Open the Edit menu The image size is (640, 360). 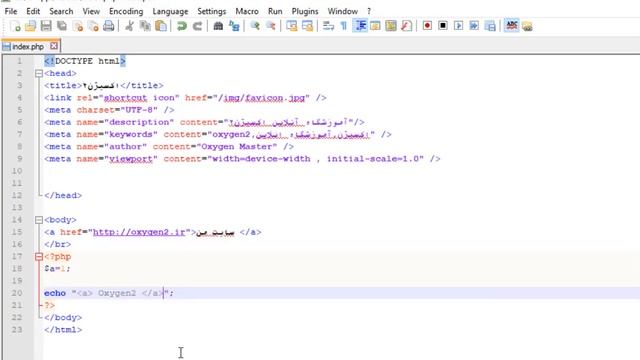(x=33, y=11)
